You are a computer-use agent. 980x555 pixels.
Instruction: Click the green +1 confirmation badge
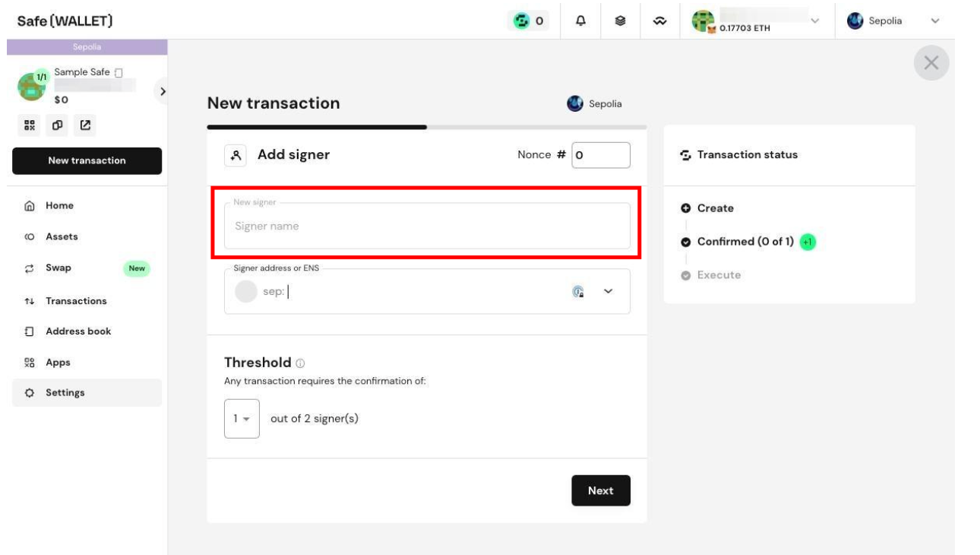pyautogui.click(x=808, y=242)
